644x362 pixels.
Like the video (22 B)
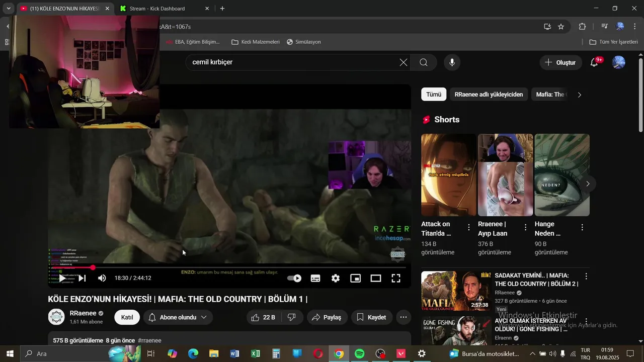[x=263, y=317]
